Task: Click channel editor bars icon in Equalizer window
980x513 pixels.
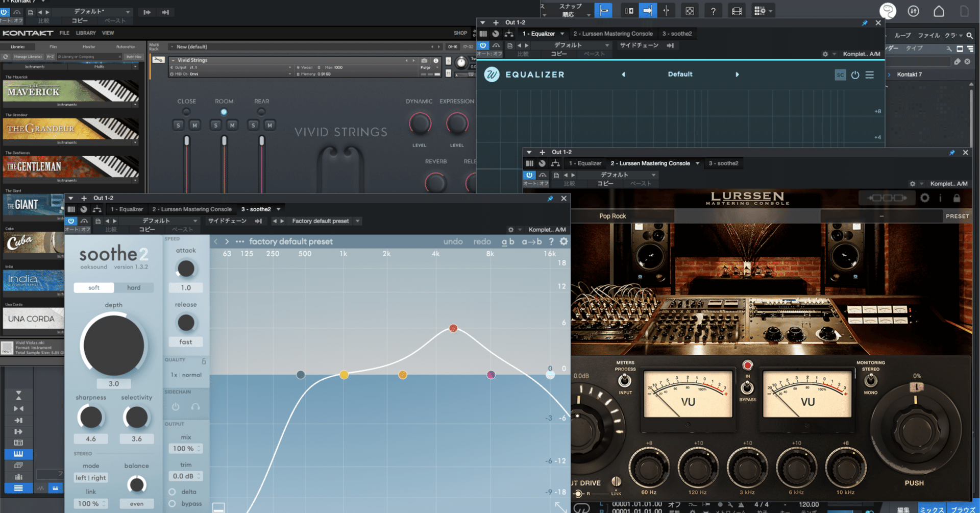Action: [483, 34]
